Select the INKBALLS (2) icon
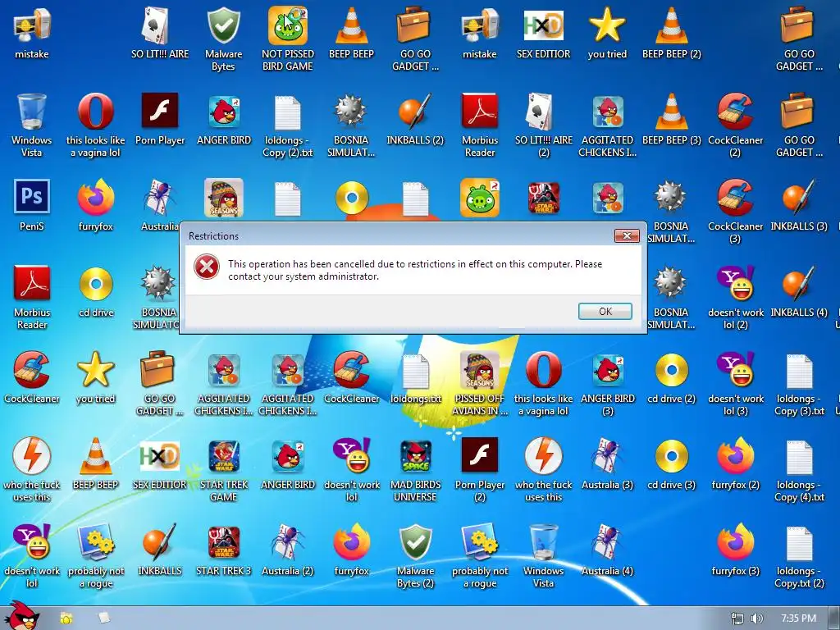 click(x=415, y=112)
